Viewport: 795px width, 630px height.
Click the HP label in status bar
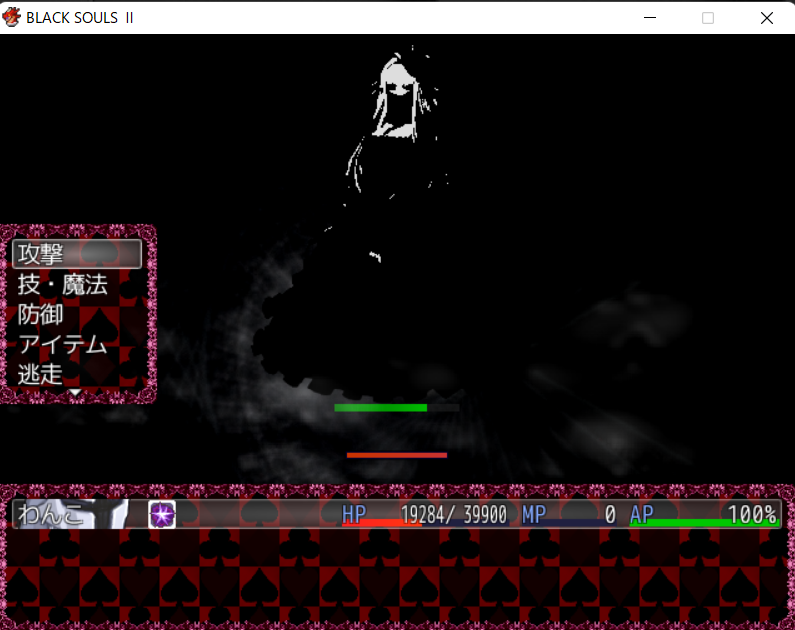354,514
